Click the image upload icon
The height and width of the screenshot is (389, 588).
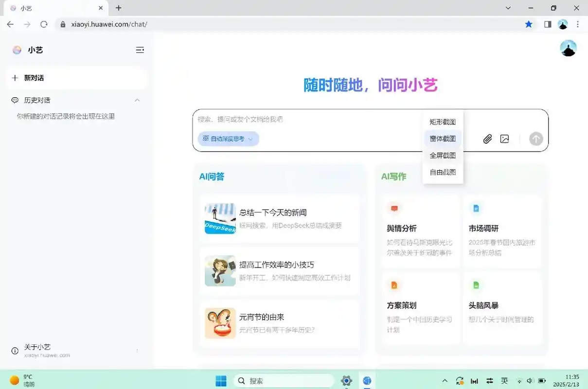tap(505, 139)
